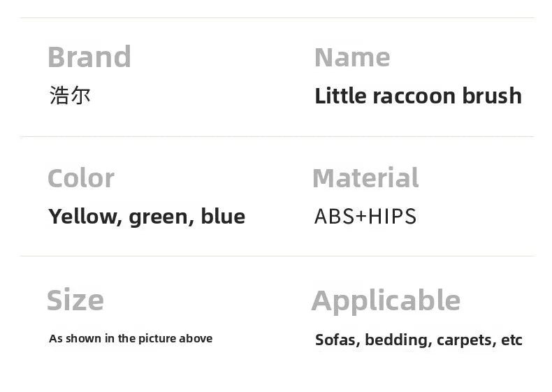
Task: Select the brand value 浩尔
Action: (x=70, y=95)
